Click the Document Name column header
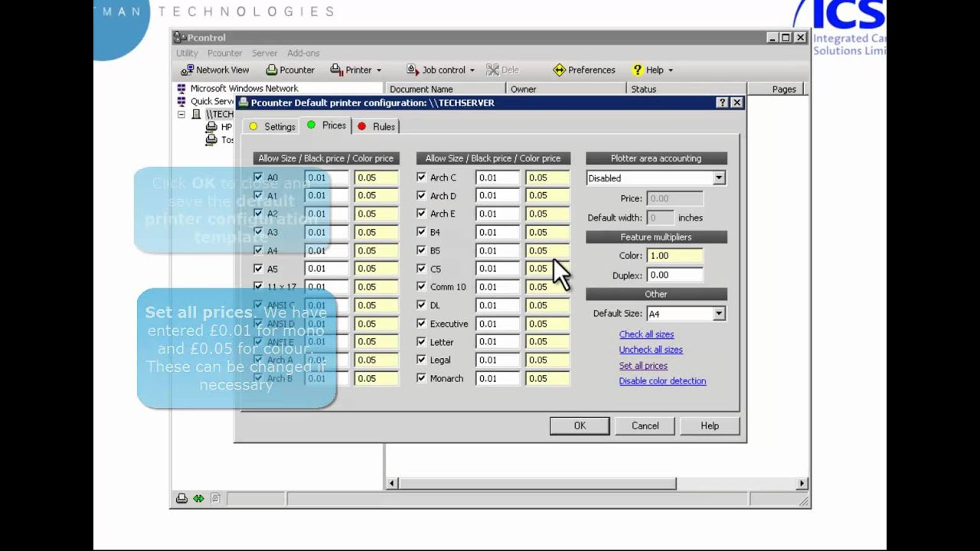Screen dimensions: 980x551 point(444,89)
